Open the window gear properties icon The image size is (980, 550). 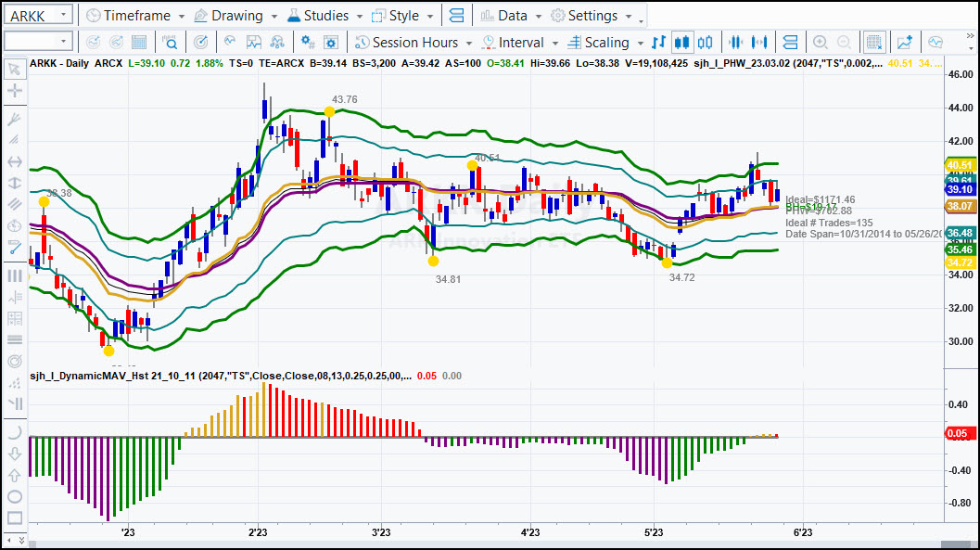[331, 43]
